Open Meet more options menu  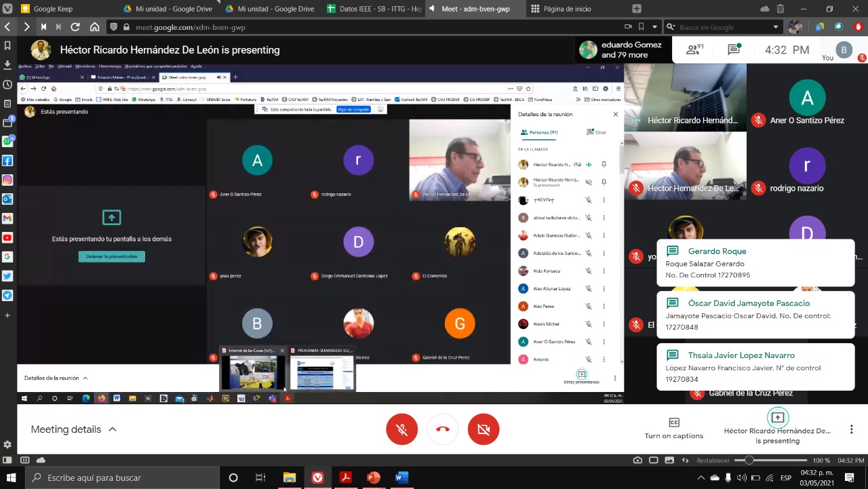(852, 429)
